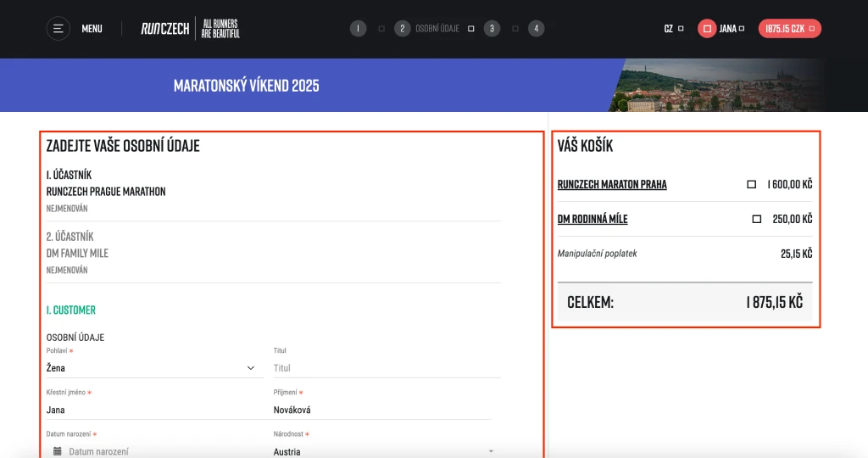Open the hamburger menu icon

coord(58,29)
